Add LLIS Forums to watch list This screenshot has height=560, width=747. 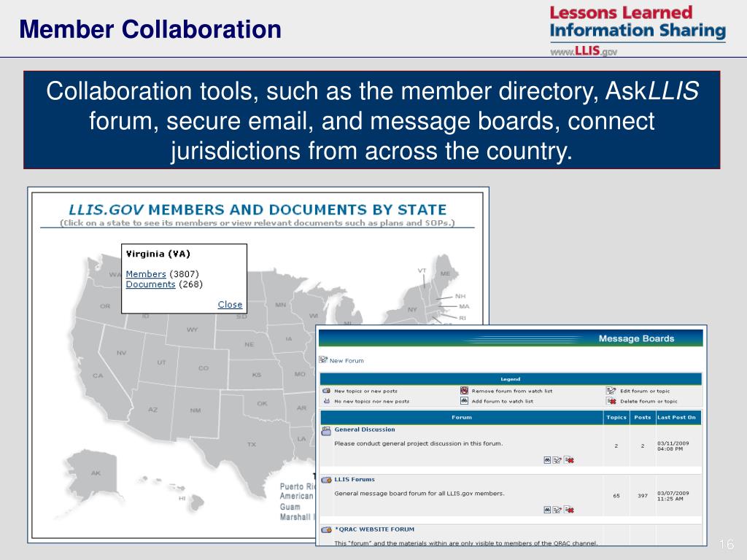point(547,510)
